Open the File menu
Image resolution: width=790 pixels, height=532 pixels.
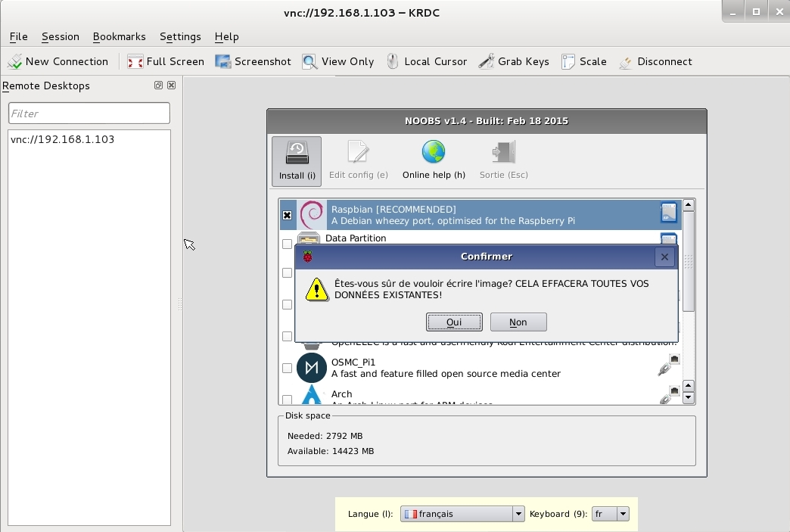point(19,37)
